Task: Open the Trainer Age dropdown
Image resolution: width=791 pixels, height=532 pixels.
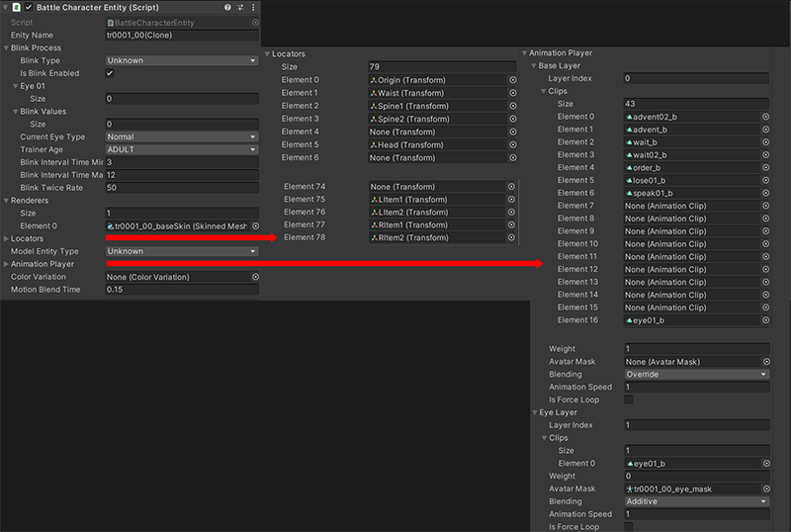Action: pos(182,149)
